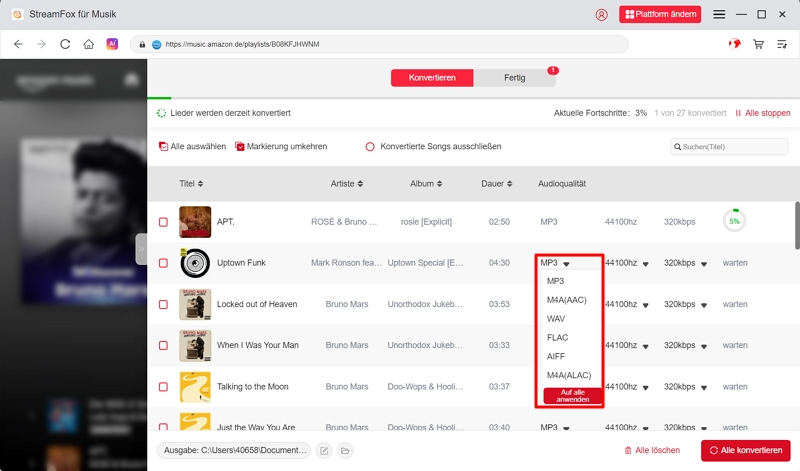Click the browser reload icon
Viewport: 800px width, 471px height.
click(65, 44)
